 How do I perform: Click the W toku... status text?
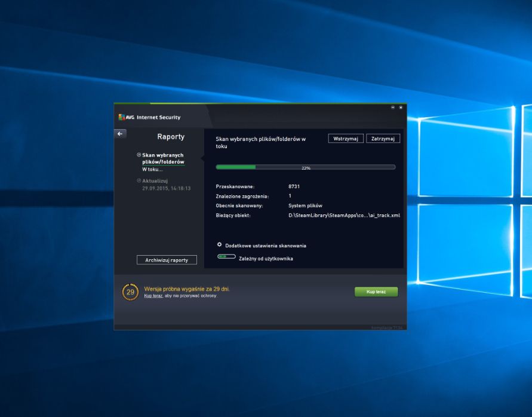tap(152, 170)
